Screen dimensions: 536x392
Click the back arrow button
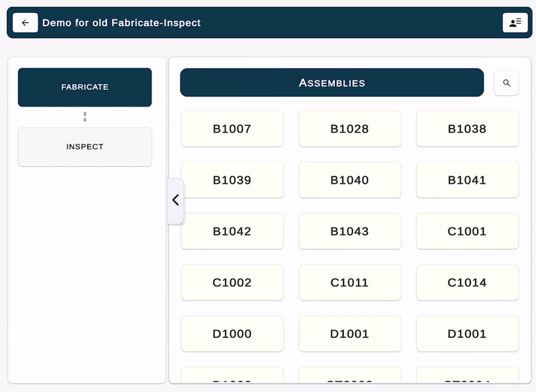pos(25,23)
